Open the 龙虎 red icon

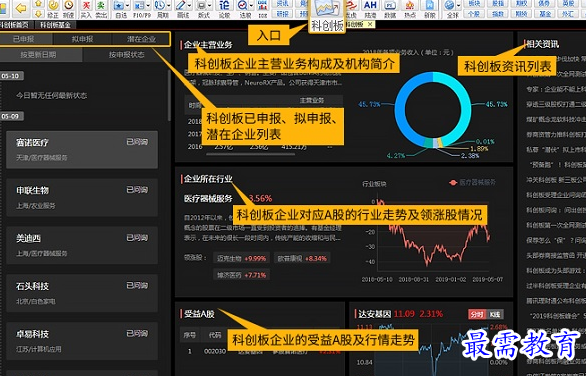tap(351, 5)
